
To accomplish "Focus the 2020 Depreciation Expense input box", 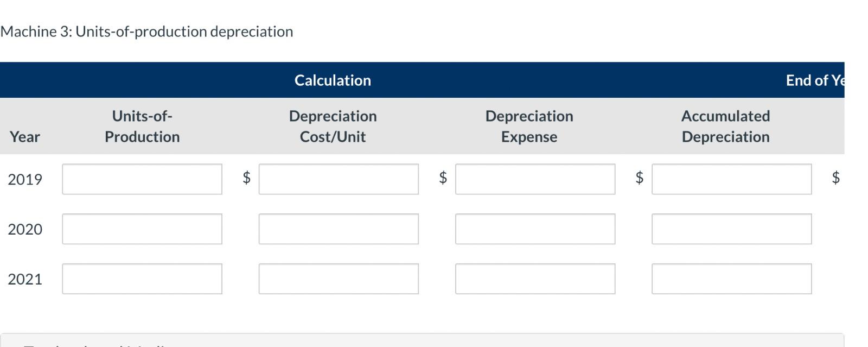I will click(x=535, y=229).
